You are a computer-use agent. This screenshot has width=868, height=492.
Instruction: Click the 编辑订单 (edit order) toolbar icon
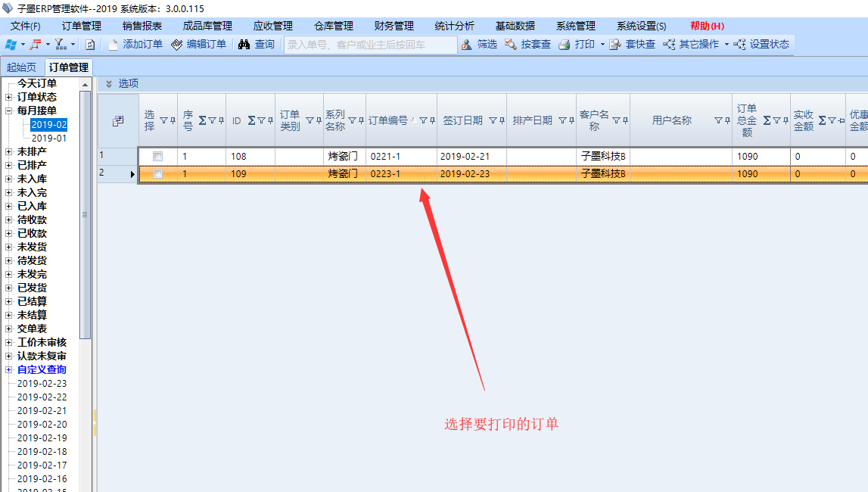177,45
